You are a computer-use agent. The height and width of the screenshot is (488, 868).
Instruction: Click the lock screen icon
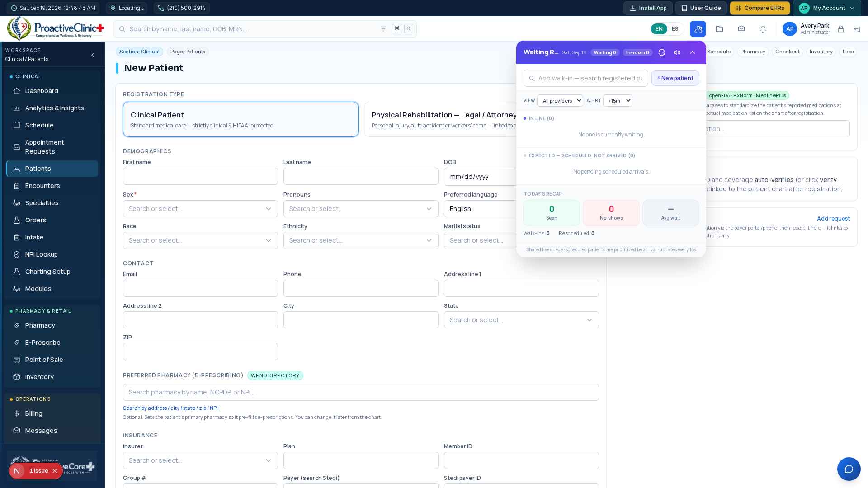(841, 29)
